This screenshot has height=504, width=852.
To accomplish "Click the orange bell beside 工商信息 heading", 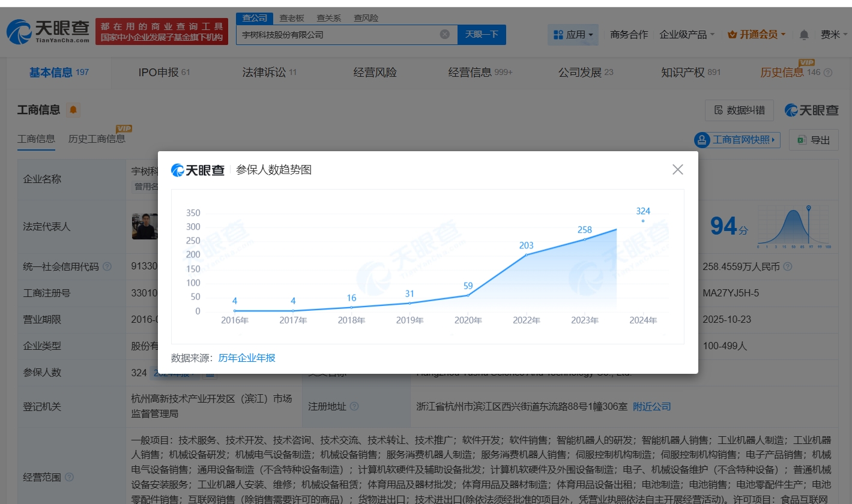I will pyautogui.click(x=73, y=110).
